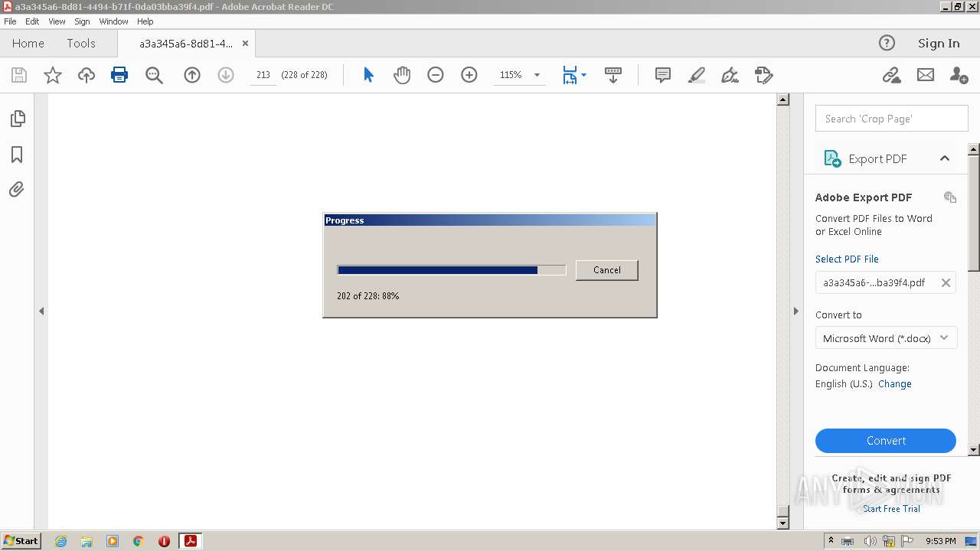Image resolution: width=980 pixels, height=551 pixels.
Task: Open the zoom level 115% dropdown
Action: [x=537, y=75]
